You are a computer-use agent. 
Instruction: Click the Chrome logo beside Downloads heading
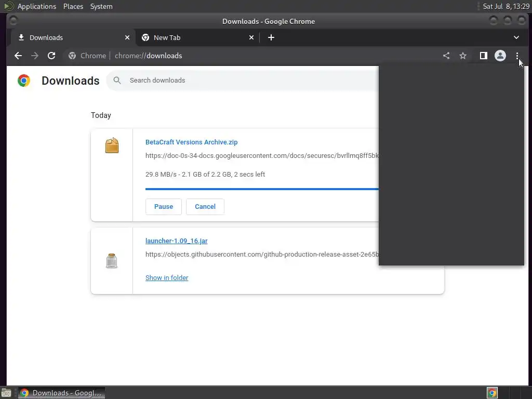tap(24, 81)
